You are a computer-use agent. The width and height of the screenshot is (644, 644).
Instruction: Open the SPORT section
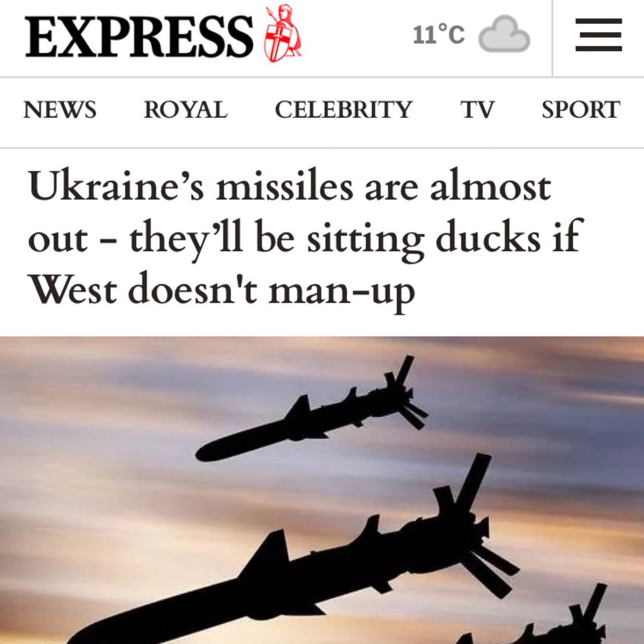tap(581, 110)
